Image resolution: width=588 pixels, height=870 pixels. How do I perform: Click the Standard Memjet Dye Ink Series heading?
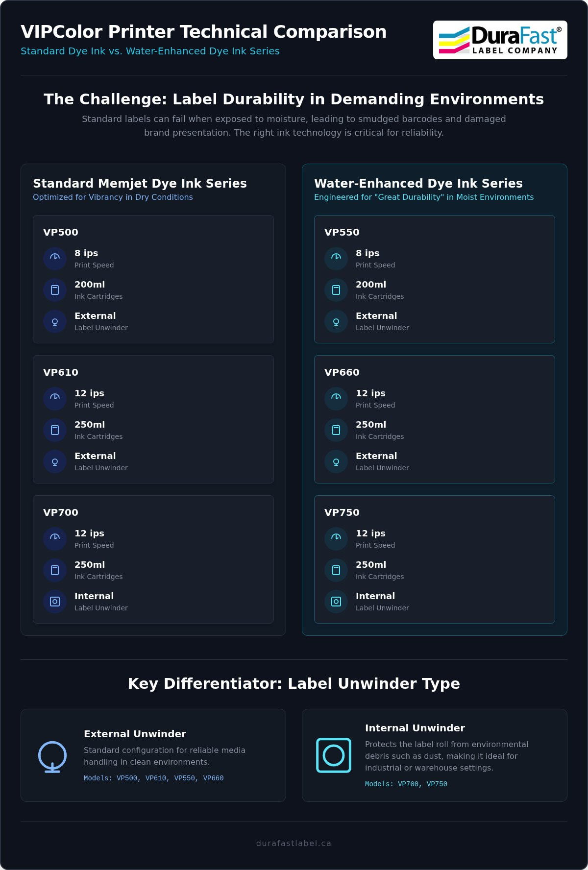tap(140, 183)
